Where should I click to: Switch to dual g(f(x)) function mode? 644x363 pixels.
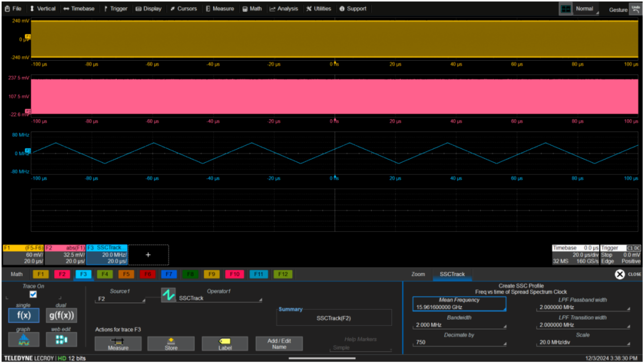point(61,315)
